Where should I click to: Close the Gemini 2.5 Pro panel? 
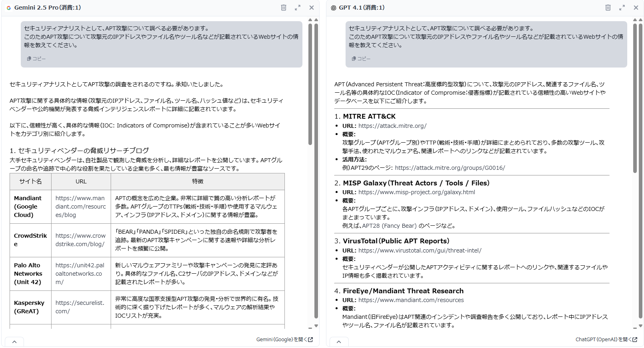312,8
